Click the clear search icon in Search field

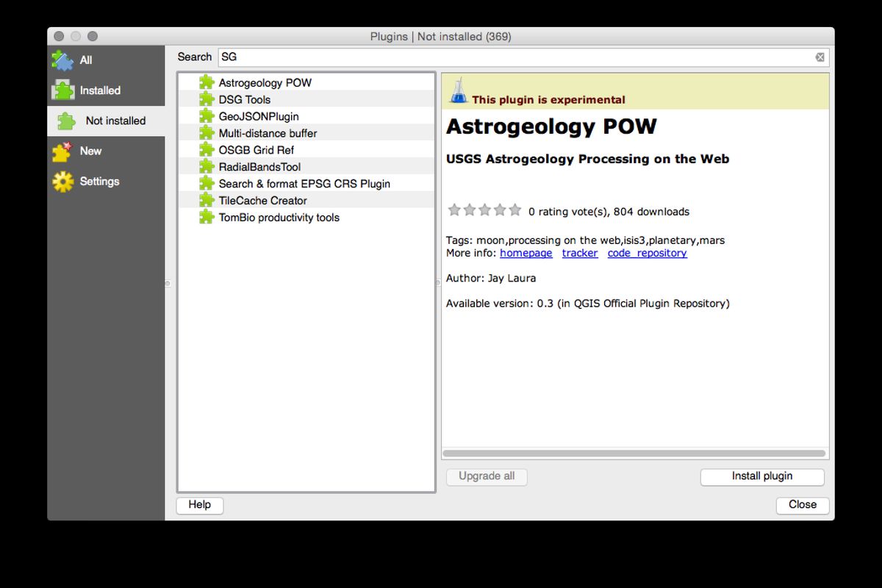(820, 57)
